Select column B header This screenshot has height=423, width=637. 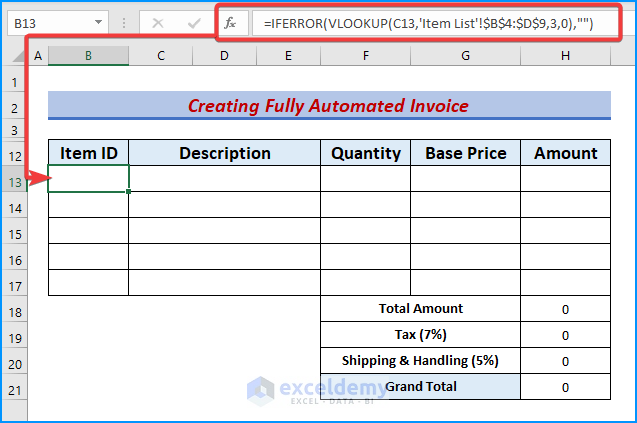(88, 56)
